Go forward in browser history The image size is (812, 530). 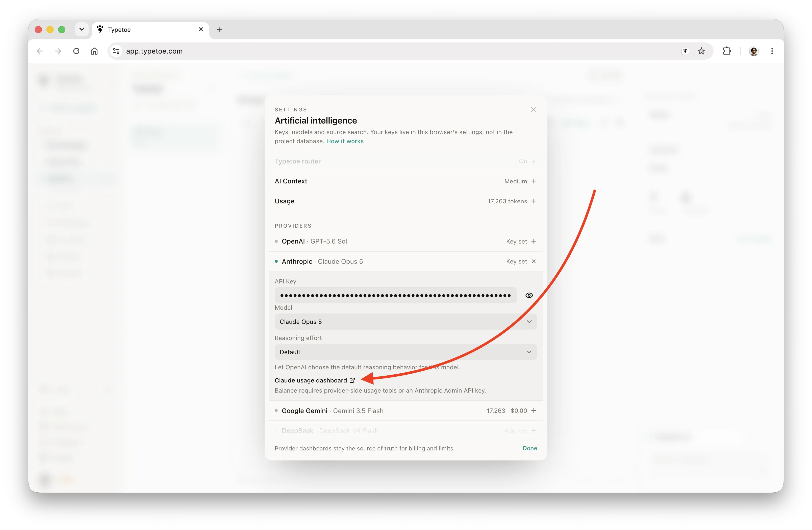coord(58,51)
